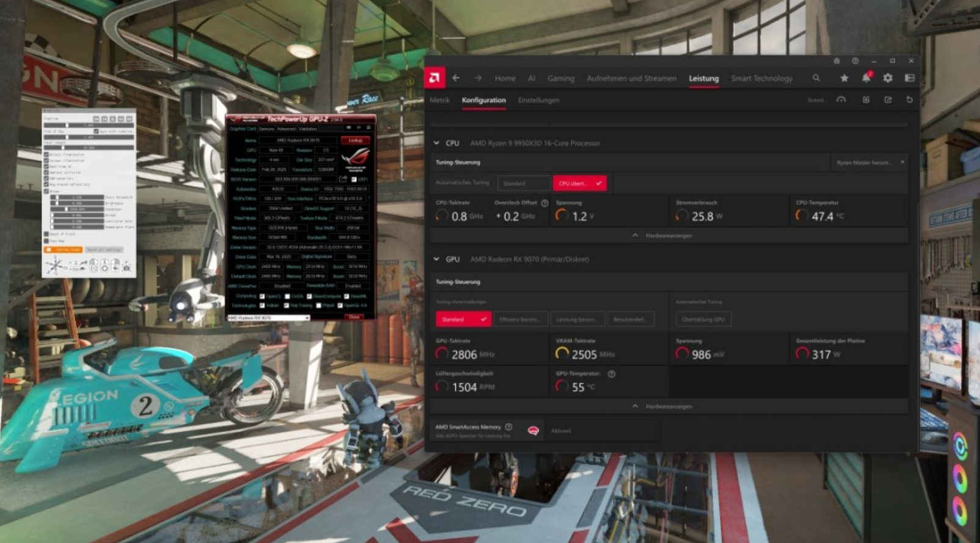Show SmartAccess Memory info icon
Image resolution: width=980 pixels, height=543 pixels.
coord(509,427)
